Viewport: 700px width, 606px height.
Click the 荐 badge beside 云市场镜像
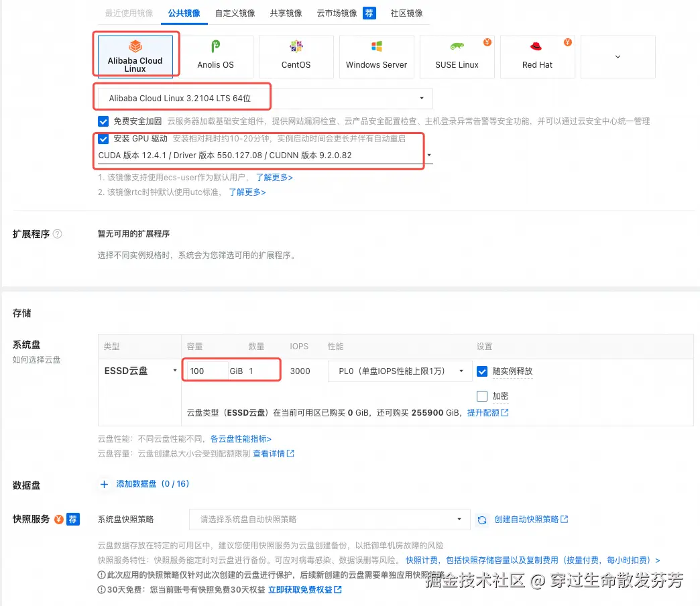coord(369,13)
